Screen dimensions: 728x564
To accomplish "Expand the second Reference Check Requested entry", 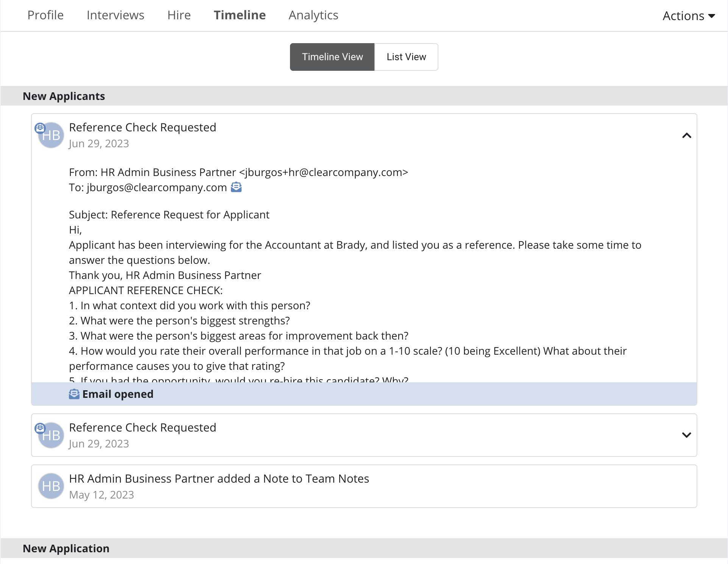I will click(687, 435).
